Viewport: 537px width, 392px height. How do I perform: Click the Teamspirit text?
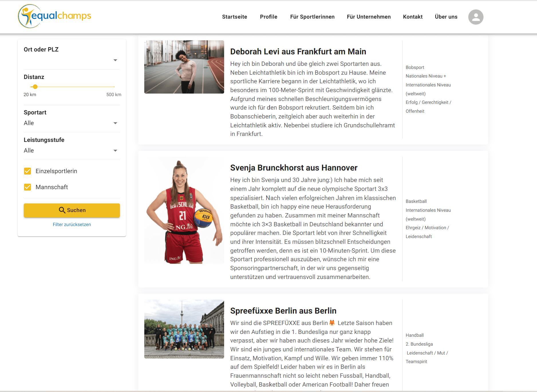coord(416,362)
